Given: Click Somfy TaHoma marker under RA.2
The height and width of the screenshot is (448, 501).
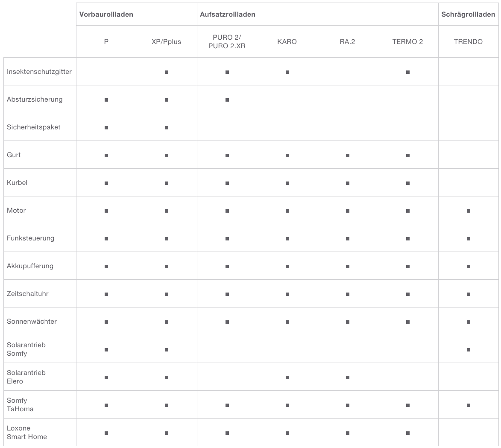Looking at the screenshot, I should pos(348,405).
